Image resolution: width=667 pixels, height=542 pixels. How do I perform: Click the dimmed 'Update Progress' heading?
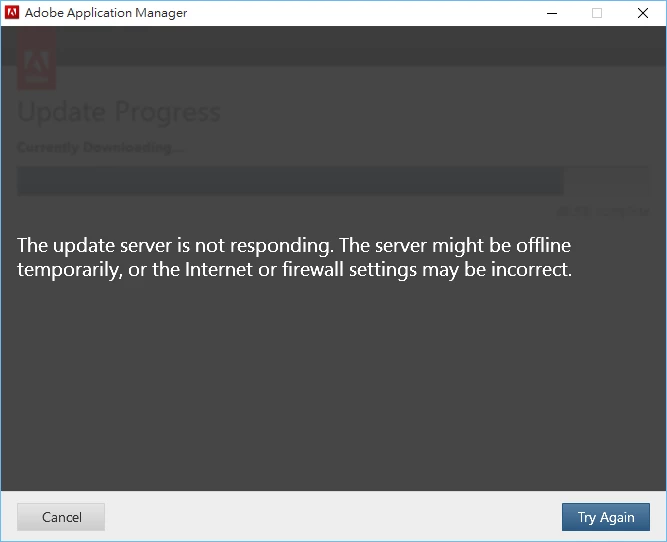click(x=119, y=112)
